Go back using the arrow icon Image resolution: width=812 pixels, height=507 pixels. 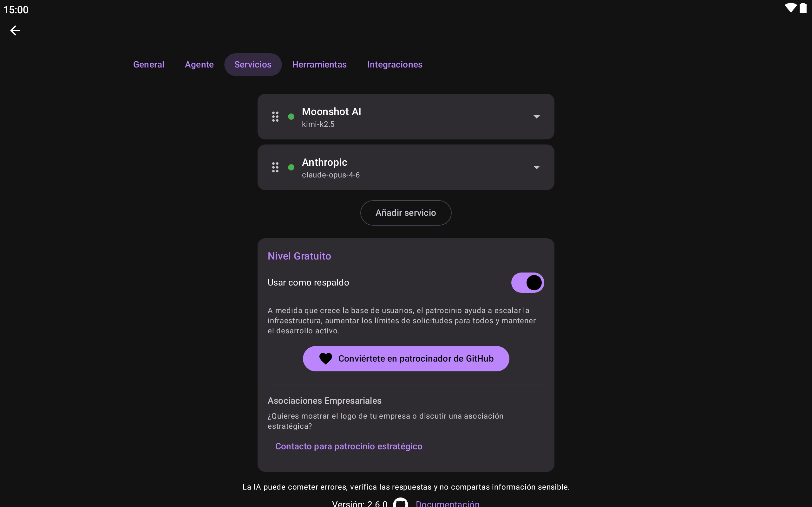(x=15, y=30)
